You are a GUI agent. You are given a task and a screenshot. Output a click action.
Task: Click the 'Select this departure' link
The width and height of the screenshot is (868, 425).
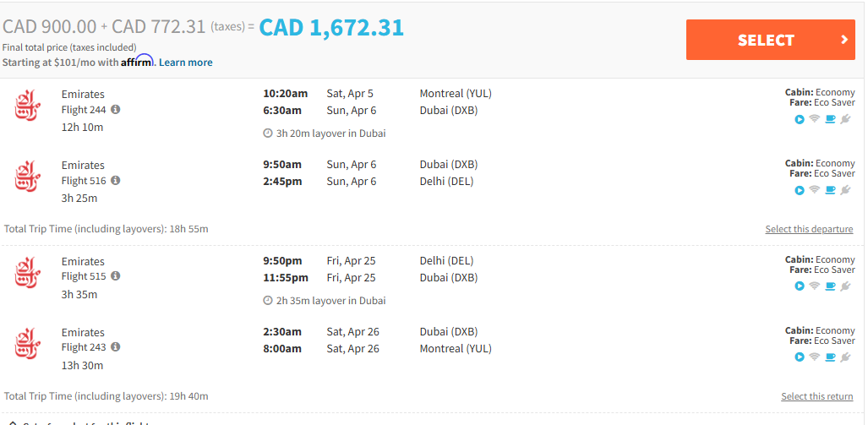[x=809, y=230]
